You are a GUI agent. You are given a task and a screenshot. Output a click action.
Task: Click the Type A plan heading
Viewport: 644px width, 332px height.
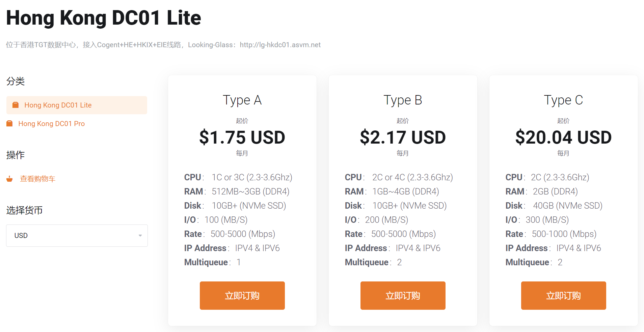[x=242, y=100]
